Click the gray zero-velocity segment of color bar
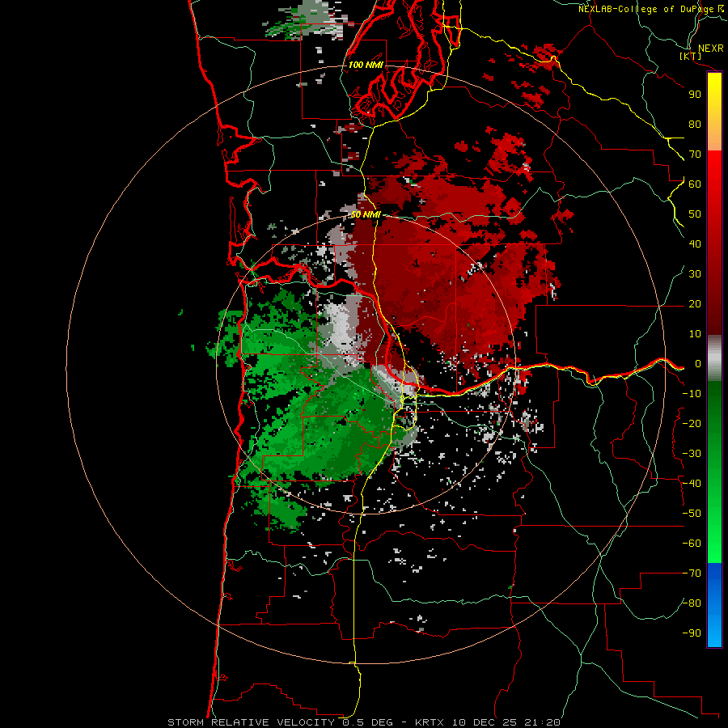This screenshot has height=728, width=728. coord(714,358)
